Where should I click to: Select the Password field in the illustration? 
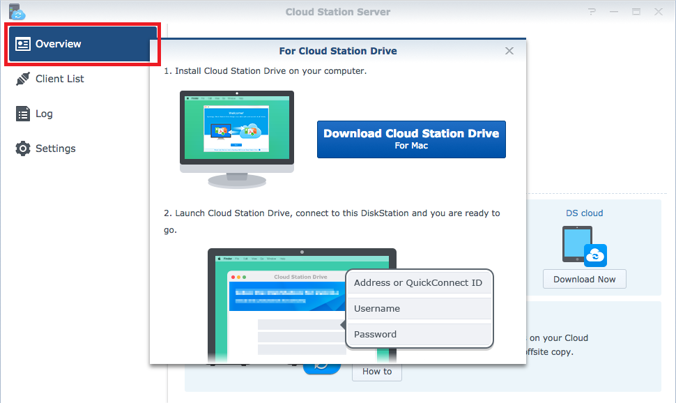418,335
